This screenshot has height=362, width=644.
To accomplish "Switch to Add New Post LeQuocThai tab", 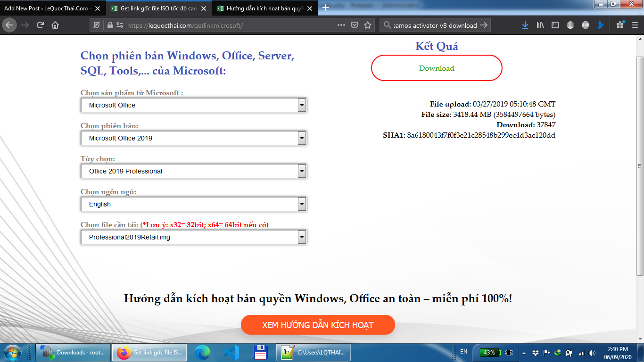I will pyautogui.click(x=47, y=8).
